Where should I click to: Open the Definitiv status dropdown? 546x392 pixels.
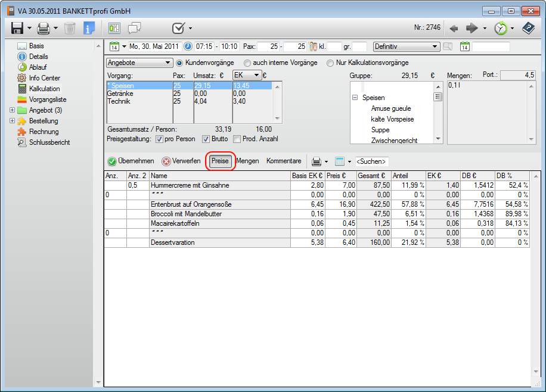406,46
